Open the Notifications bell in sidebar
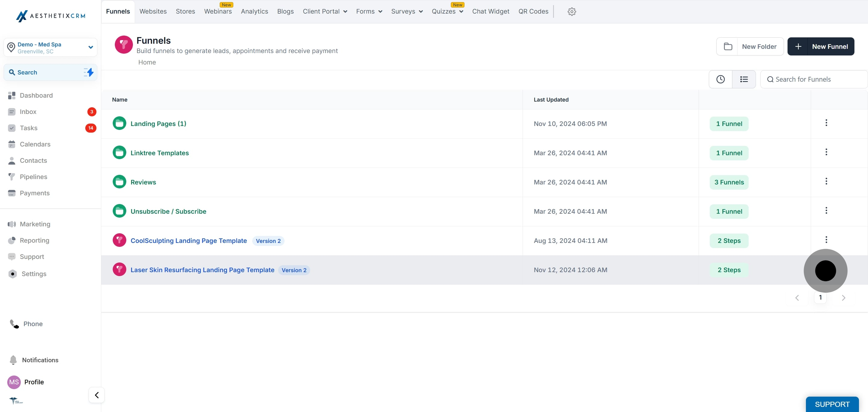This screenshot has width=868, height=412. (13, 360)
